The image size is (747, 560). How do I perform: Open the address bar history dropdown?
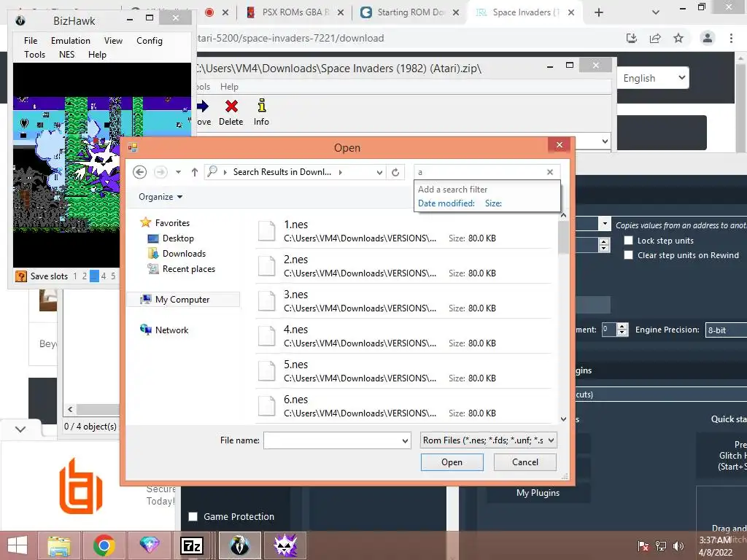pyautogui.click(x=379, y=172)
